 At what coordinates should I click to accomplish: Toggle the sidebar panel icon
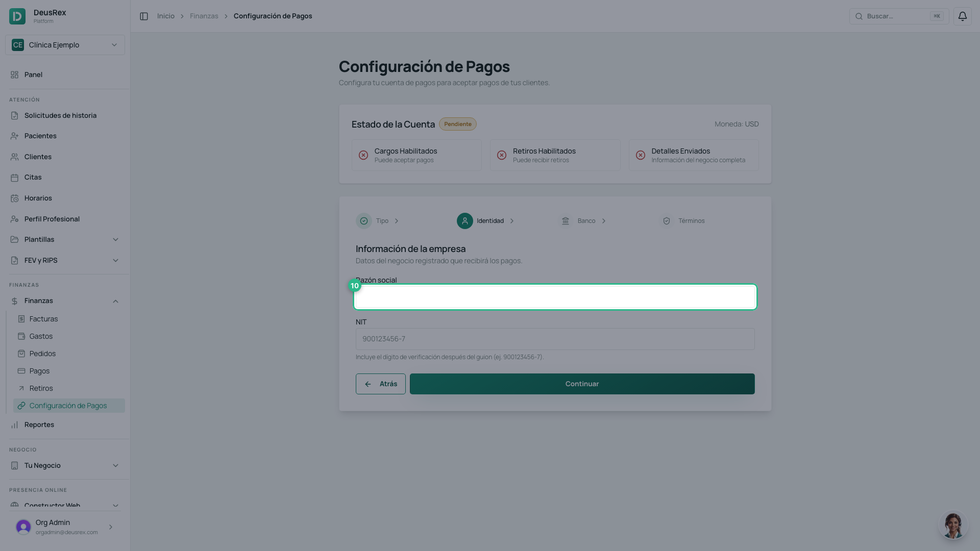pos(144,16)
